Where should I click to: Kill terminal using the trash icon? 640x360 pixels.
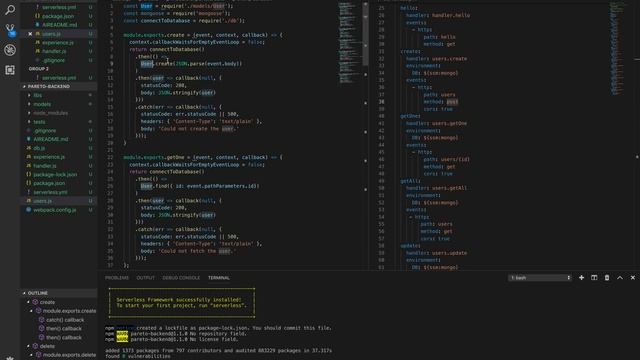[607, 278]
